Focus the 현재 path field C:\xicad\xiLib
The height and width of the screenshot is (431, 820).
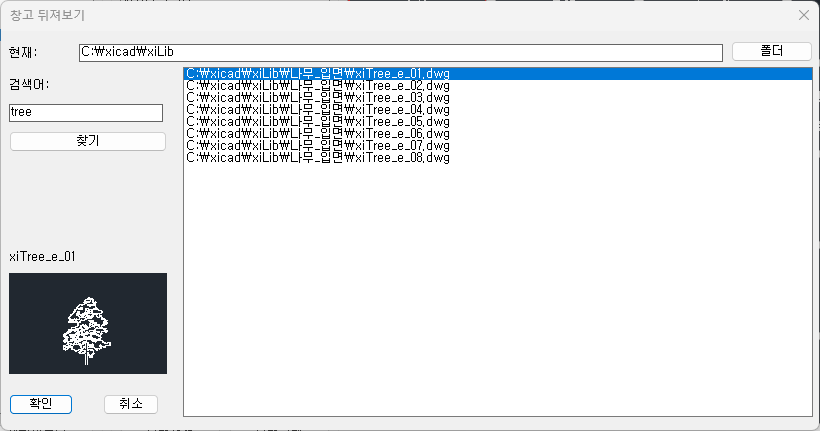click(x=401, y=52)
